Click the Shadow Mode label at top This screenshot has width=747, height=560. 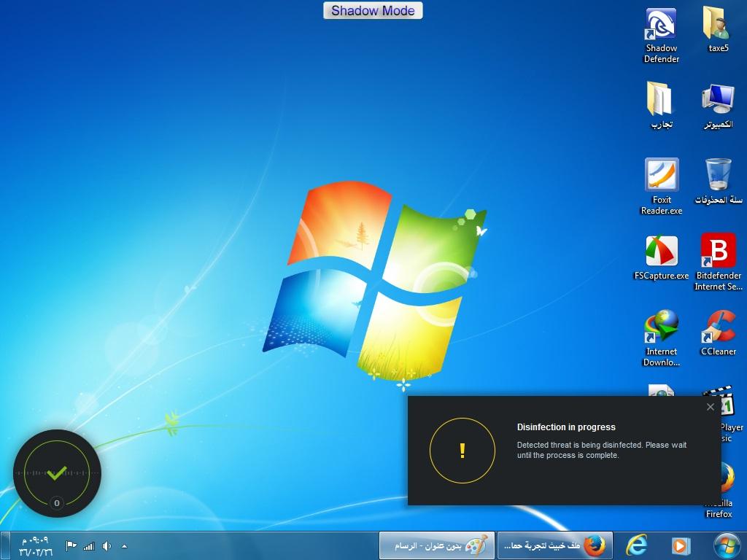[373, 10]
